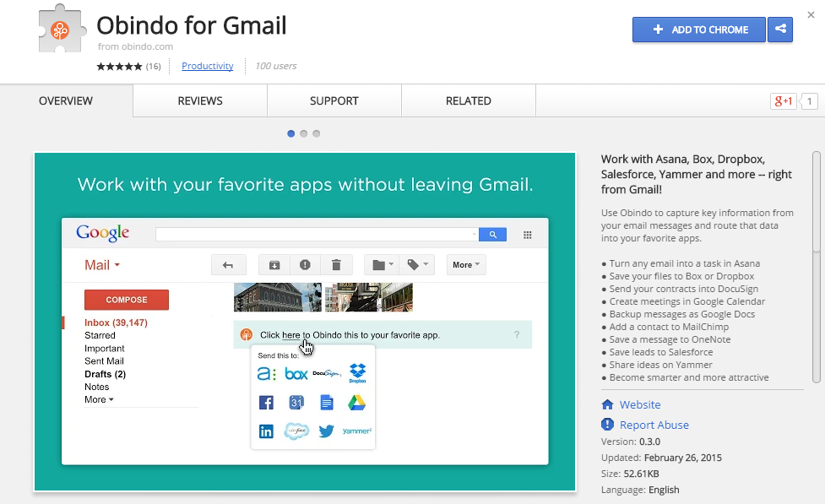Click the Google +1 button
Image resolution: width=825 pixels, height=504 pixels.
click(x=783, y=101)
